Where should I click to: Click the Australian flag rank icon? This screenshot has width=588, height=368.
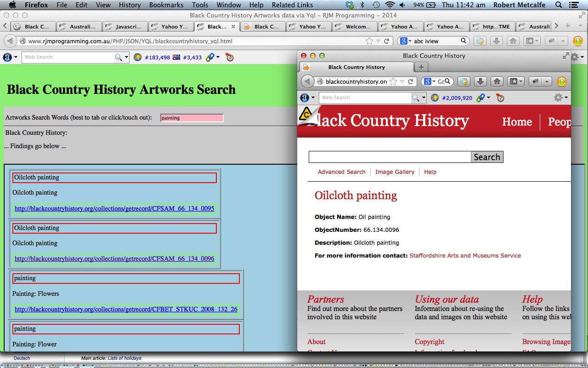coord(176,57)
